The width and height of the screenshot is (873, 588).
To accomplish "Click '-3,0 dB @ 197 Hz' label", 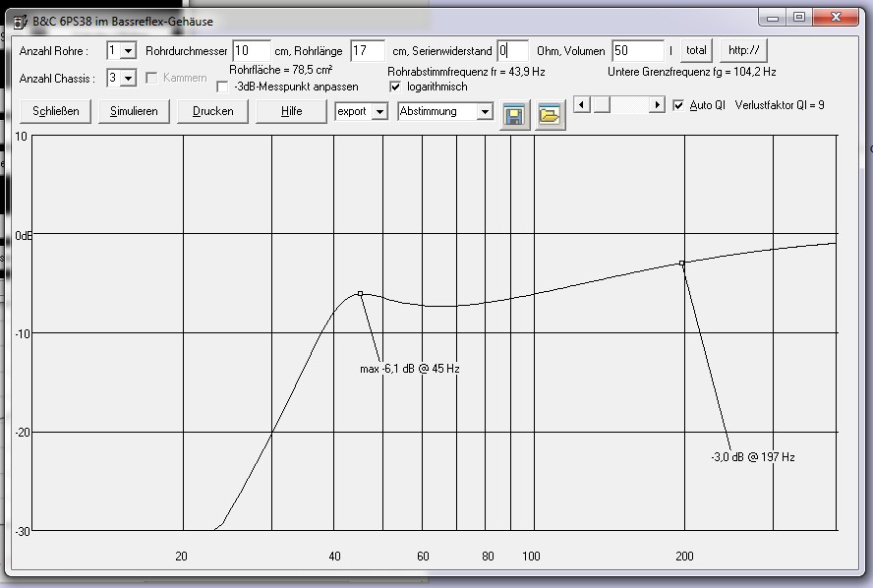I will (x=753, y=457).
